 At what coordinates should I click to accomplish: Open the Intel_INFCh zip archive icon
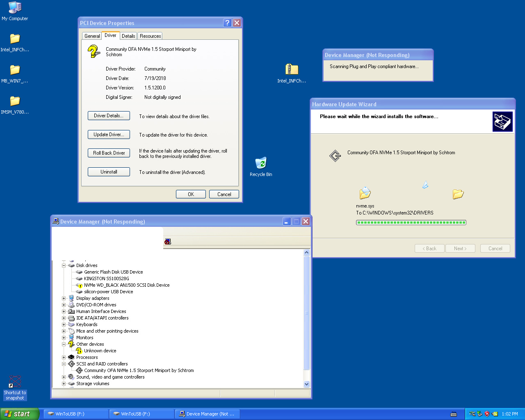(291, 69)
